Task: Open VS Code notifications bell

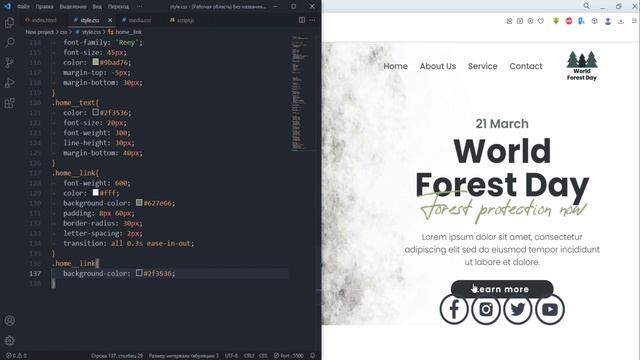Action: [313, 356]
